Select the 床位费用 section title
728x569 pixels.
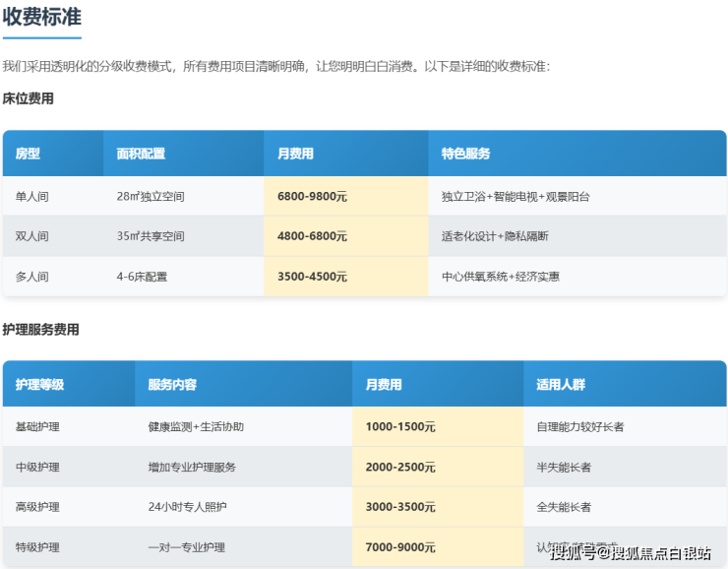[29, 98]
